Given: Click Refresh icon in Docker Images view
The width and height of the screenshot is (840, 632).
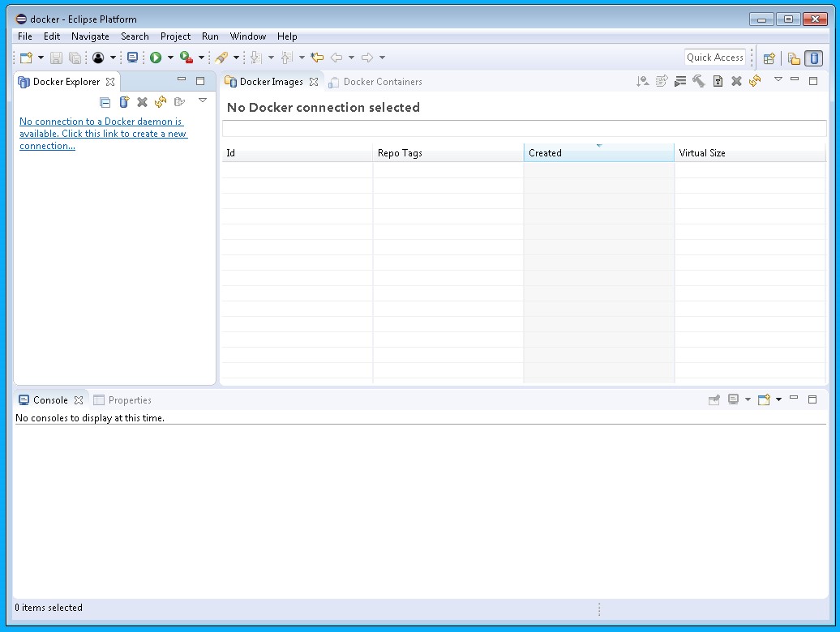Looking at the screenshot, I should (755, 81).
